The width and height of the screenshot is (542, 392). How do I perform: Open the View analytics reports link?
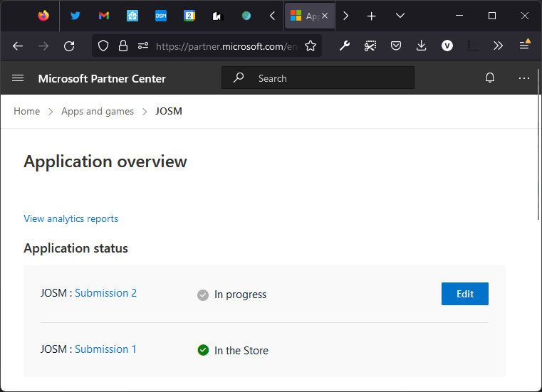[x=71, y=218]
